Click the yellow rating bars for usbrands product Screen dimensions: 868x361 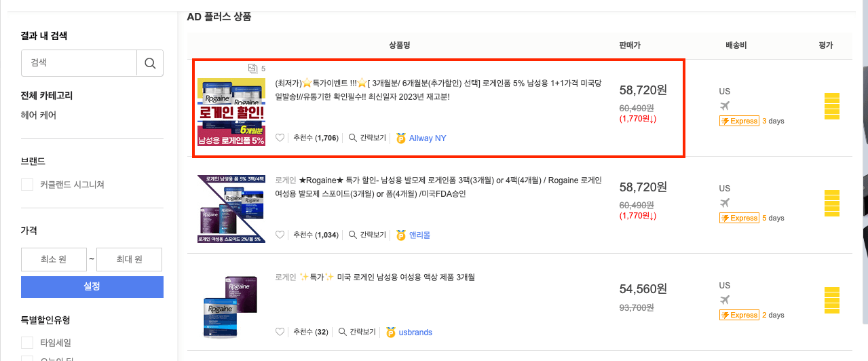click(832, 301)
